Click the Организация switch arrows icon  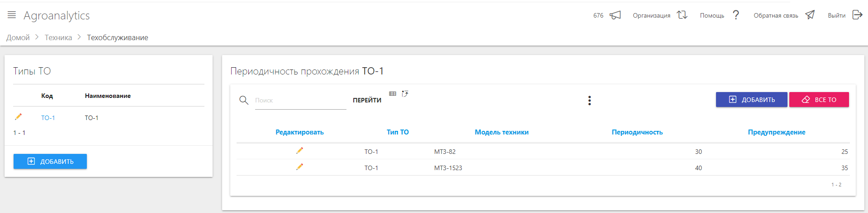(682, 15)
